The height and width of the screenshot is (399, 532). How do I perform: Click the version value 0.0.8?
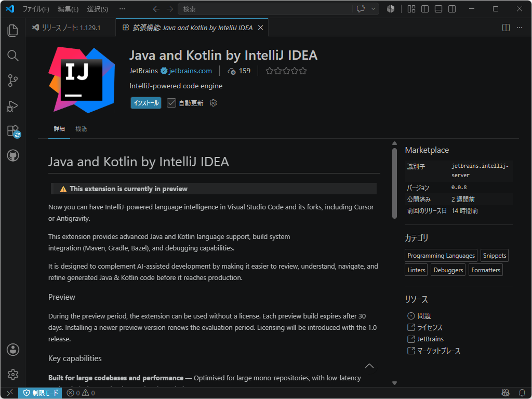pyautogui.click(x=459, y=187)
